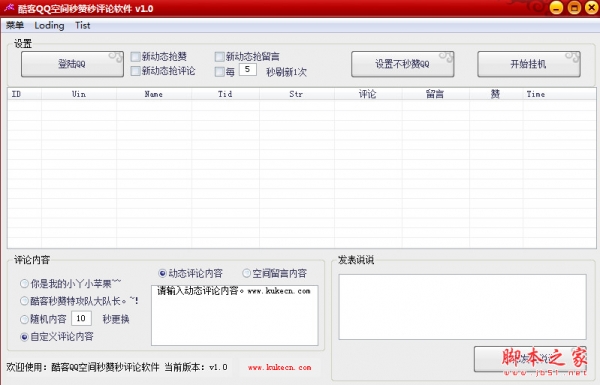
Task: Click the Tid column header
Action: (225, 94)
